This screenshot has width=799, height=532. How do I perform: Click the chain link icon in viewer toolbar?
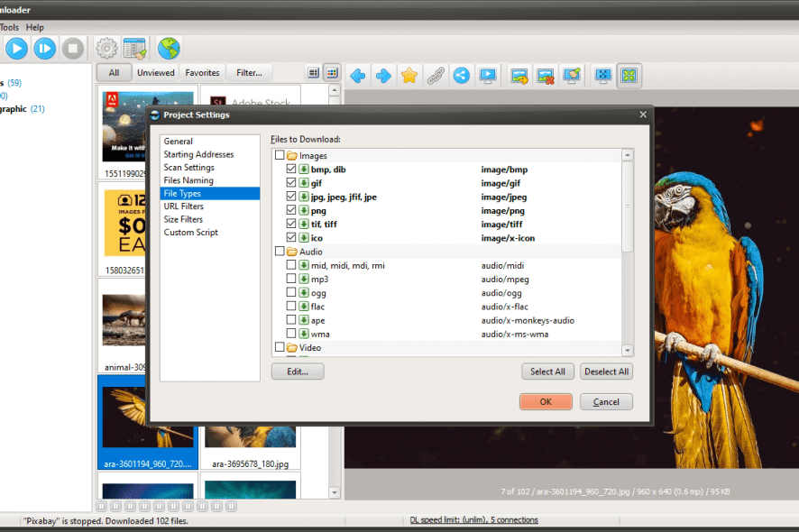pyautogui.click(x=436, y=76)
